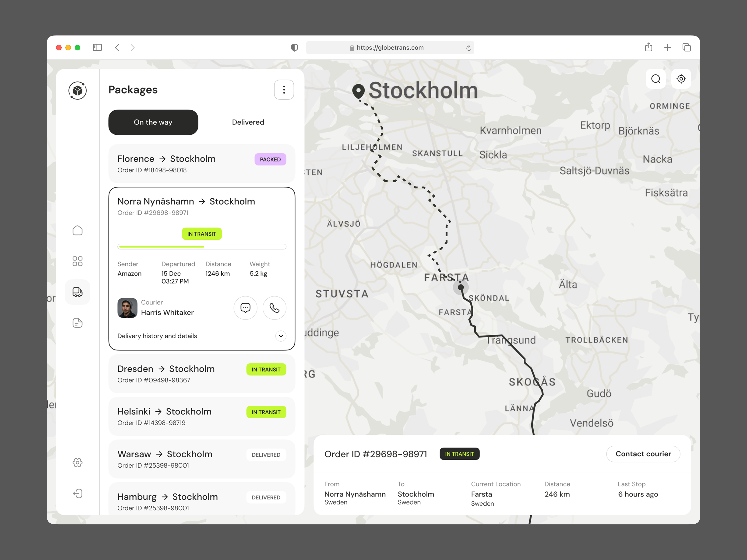Open the three-dot Packages options menu
Viewport: 747px width, 560px height.
(x=284, y=89)
